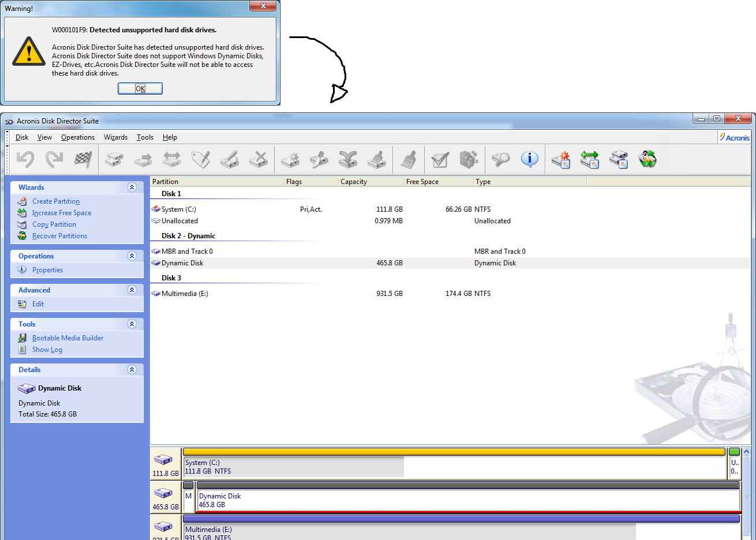Collapse the Operations panel

coord(132,256)
